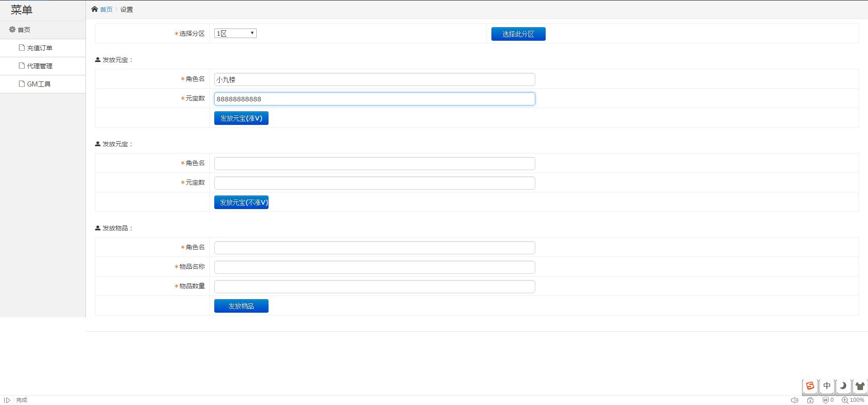Click the first-aid kit icon in the status bar
Screen dimensions: 868x405
811,400
